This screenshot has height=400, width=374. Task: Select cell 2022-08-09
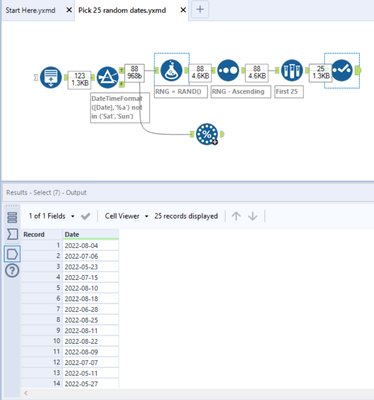coord(91,352)
